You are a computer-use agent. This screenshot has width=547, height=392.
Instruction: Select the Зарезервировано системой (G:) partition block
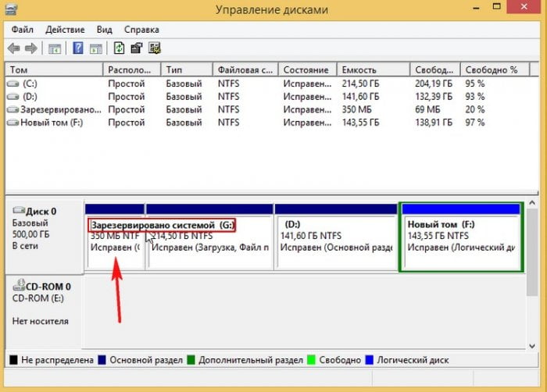click(x=115, y=242)
